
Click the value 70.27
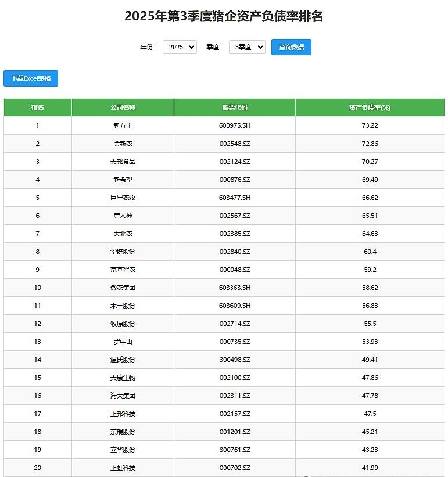(370, 162)
